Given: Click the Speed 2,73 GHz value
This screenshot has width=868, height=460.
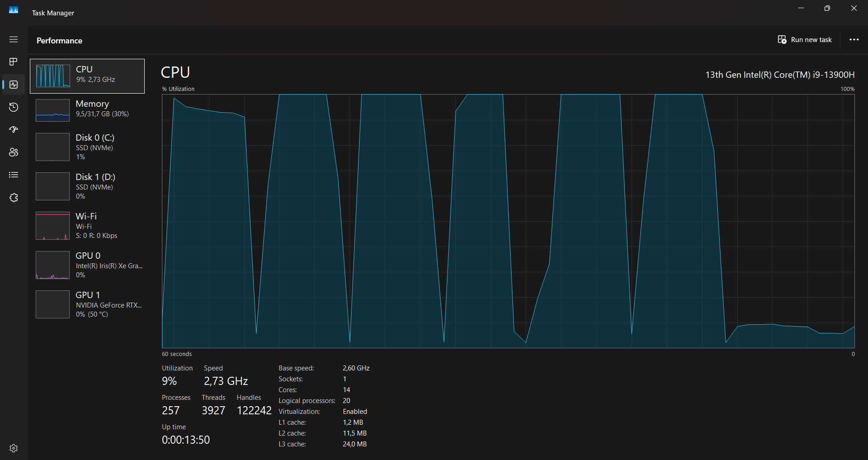Looking at the screenshot, I should pyautogui.click(x=226, y=381).
